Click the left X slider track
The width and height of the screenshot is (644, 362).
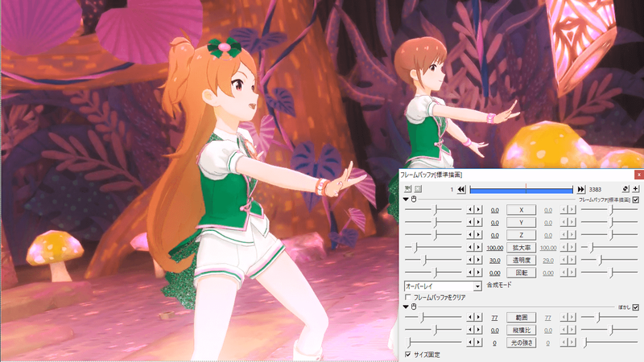[x=433, y=210]
